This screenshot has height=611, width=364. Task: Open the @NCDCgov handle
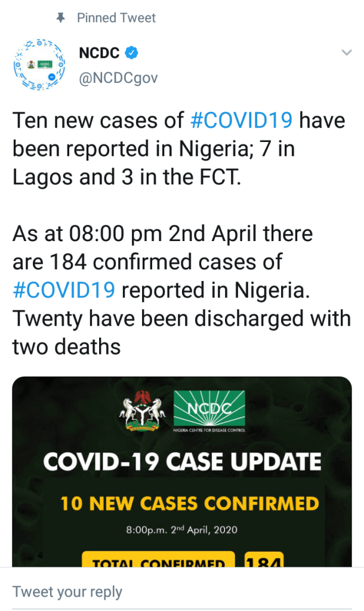pos(118,78)
